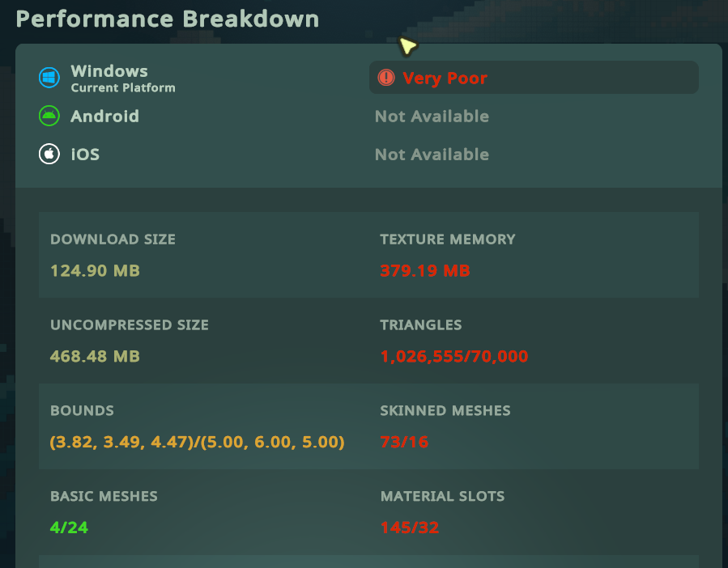Click the Performance Breakdown heading
Image resolution: width=728 pixels, height=568 pixels.
pos(168,19)
